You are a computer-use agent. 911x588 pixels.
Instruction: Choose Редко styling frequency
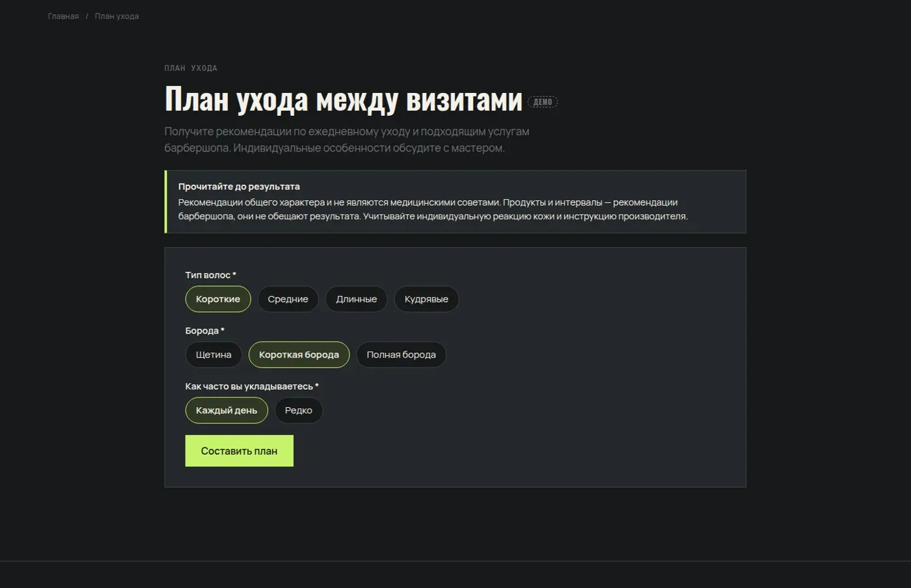click(299, 410)
